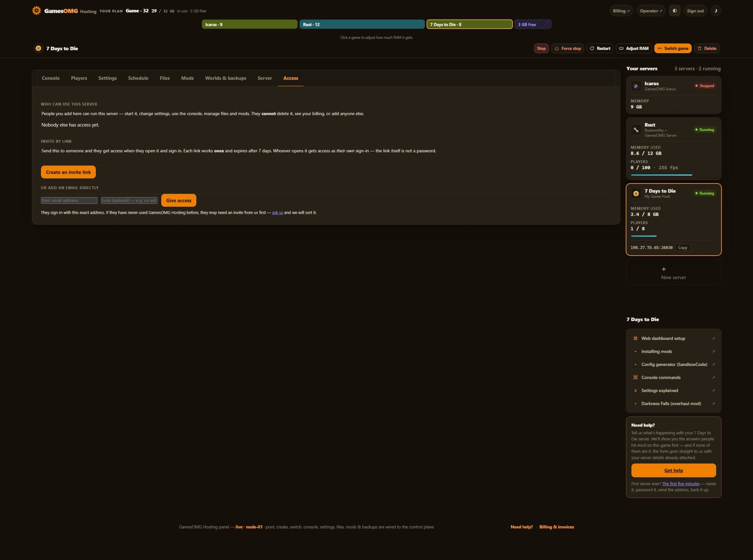
Task: Click the Icarus satellite icon in Your servers
Action: tap(636, 86)
